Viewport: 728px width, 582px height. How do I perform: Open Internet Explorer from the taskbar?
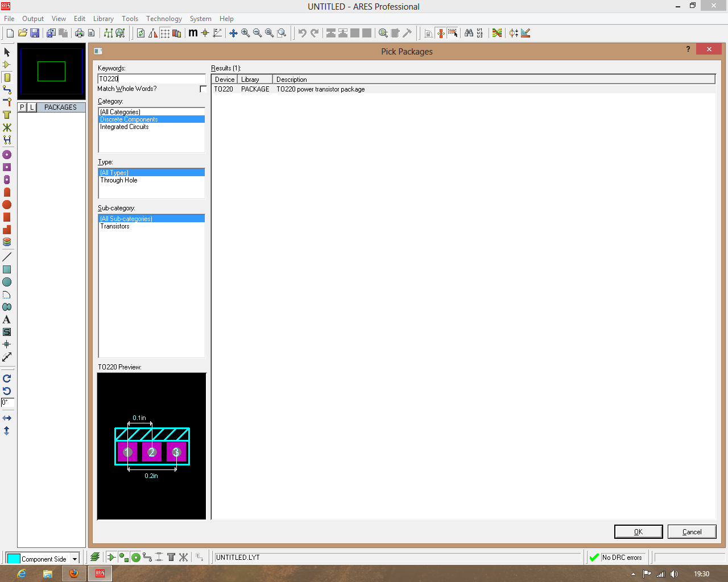[22, 573]
